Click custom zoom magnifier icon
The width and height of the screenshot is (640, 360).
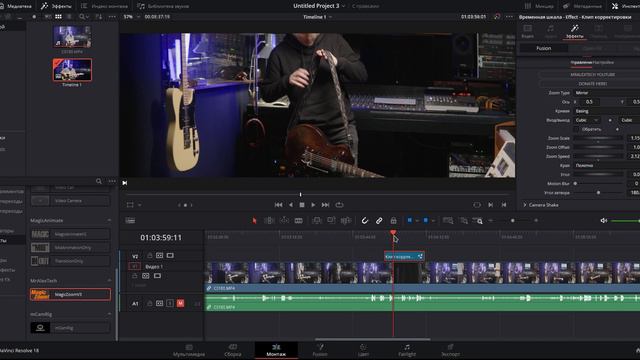pyautogui.click(x=478, y=221)
